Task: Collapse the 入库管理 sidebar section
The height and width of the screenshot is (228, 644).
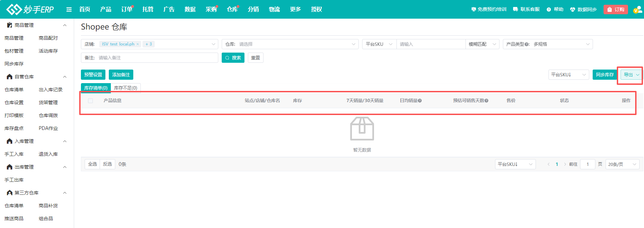Action: (65, 141)
